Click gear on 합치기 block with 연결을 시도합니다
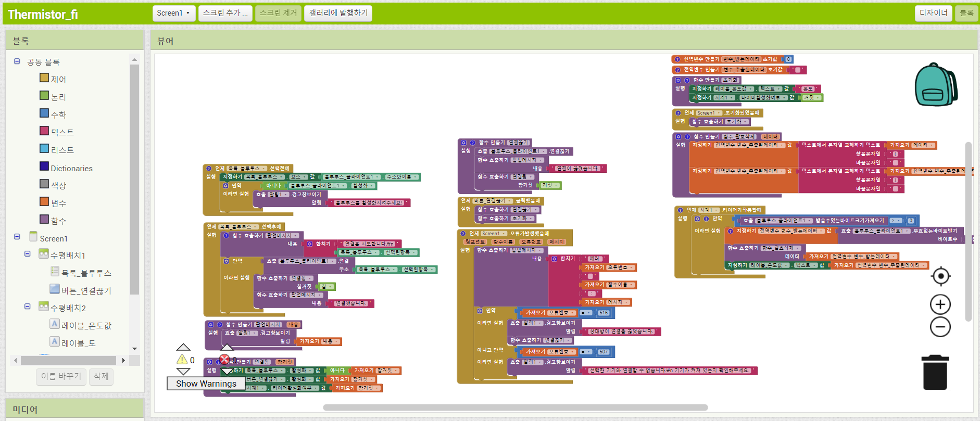 (310, 244)
